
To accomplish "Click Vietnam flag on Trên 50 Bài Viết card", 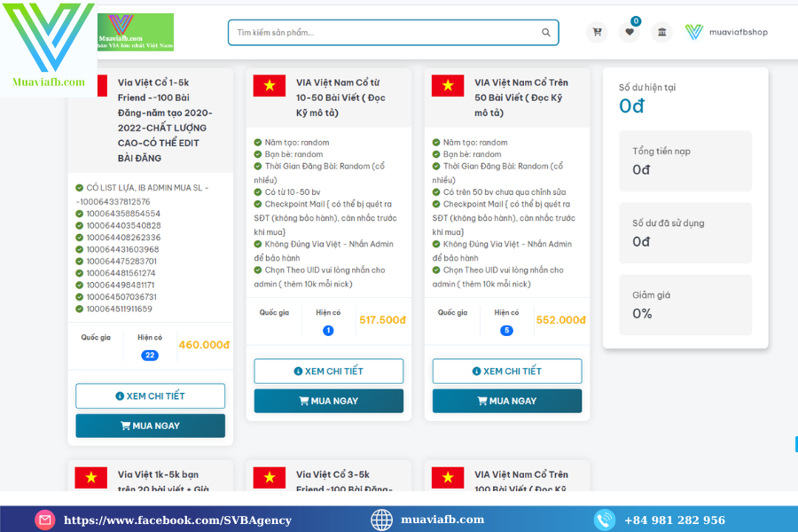I will (x=448, y=85).
